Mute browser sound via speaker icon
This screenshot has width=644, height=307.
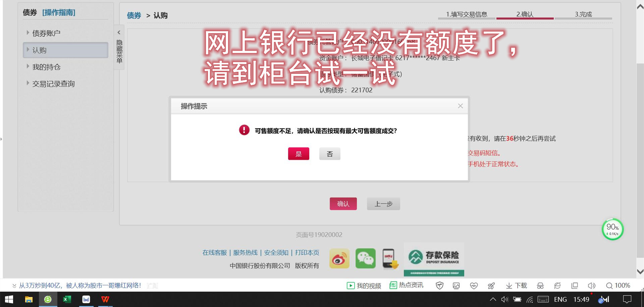pyautogui.click(x=592, y=286)
